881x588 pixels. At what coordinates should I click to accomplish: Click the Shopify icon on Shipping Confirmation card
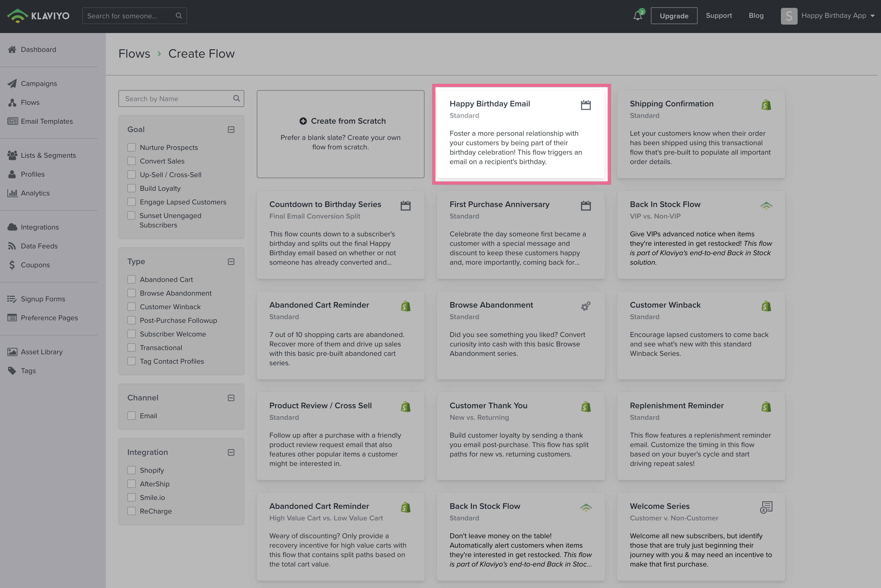[x=766, y=105]
